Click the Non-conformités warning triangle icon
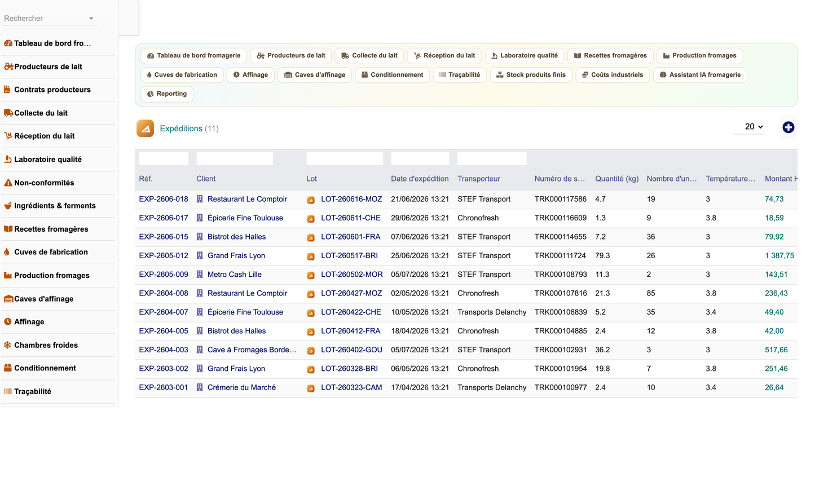 tap(8, 183)
